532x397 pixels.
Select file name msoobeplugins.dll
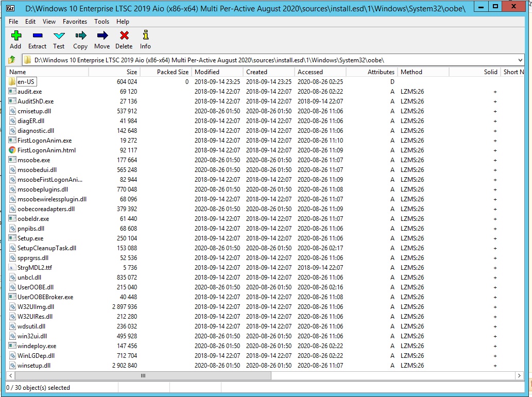pos(43,189)
